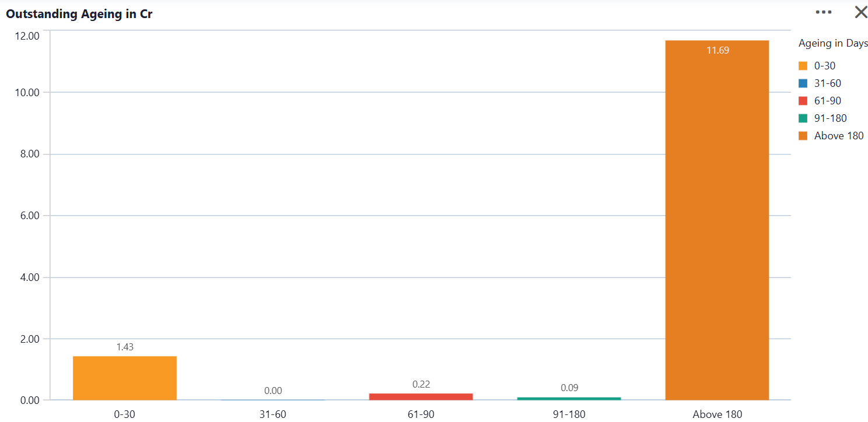Close the chart with the X icon
This screenshot has height=422, width=868.
coord(861,12)
